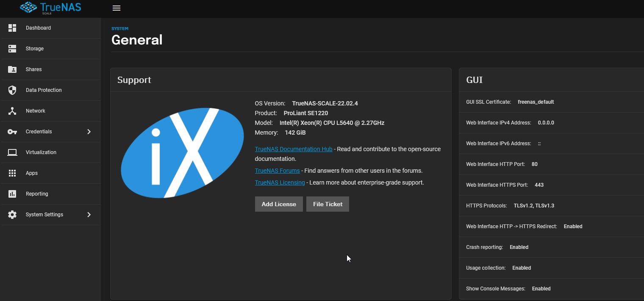This screenshot has height=301, width=644.
Task: Expand the Credentials submenu chevron
Action: coord(89,132)
